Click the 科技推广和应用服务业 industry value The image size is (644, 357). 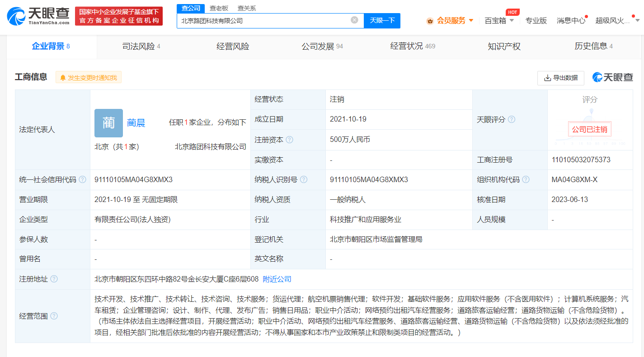[x=366, y=220]
